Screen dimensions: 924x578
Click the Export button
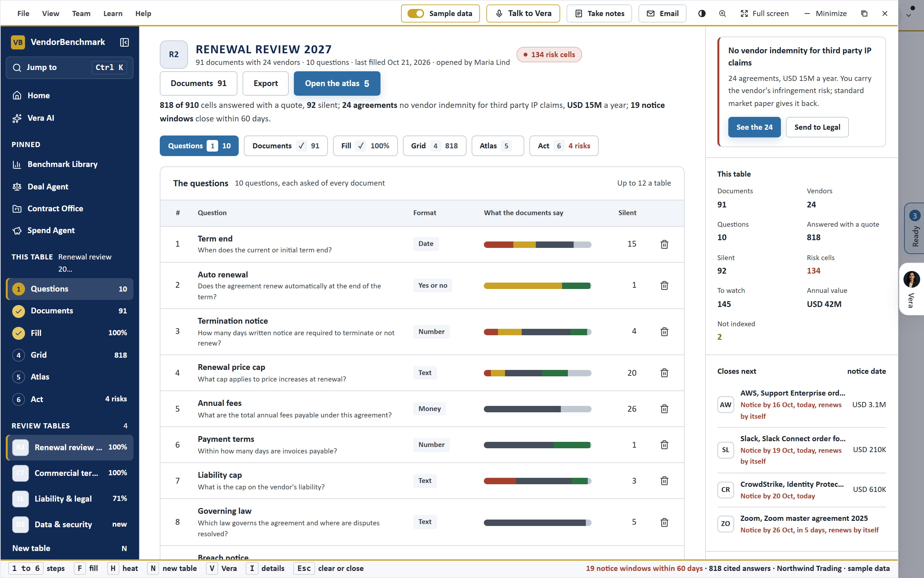[x=265, y=83]
